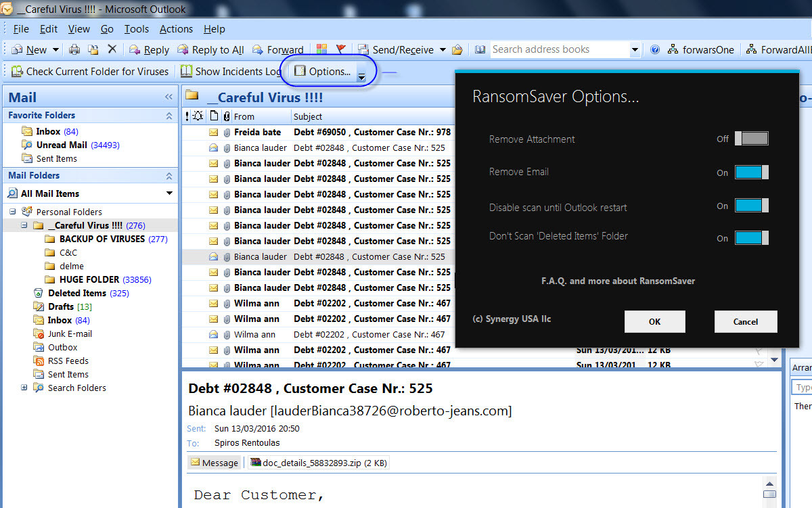
Task: Open the Deleted Items folder
Action: (81, 293)
